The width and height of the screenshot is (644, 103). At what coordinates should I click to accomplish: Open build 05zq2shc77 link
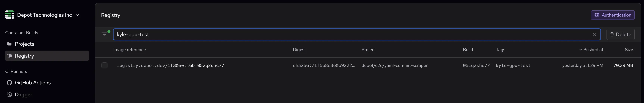coord(476,65)
